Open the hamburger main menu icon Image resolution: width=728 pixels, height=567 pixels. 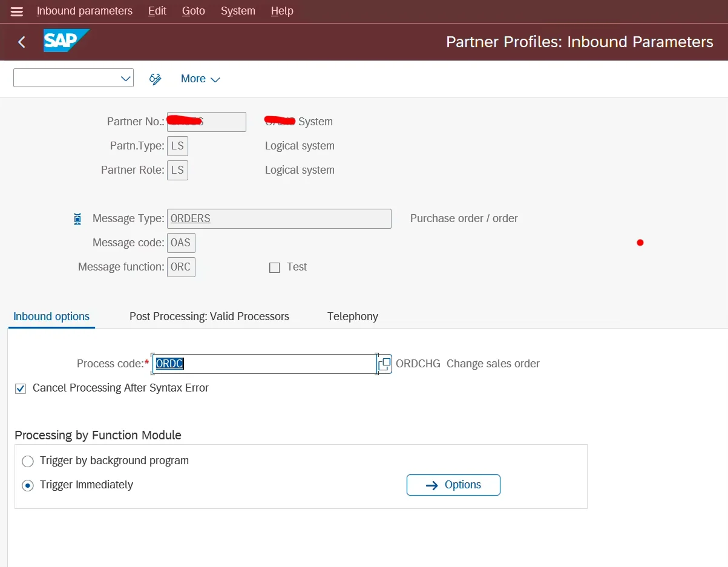(x=17, y=11)
